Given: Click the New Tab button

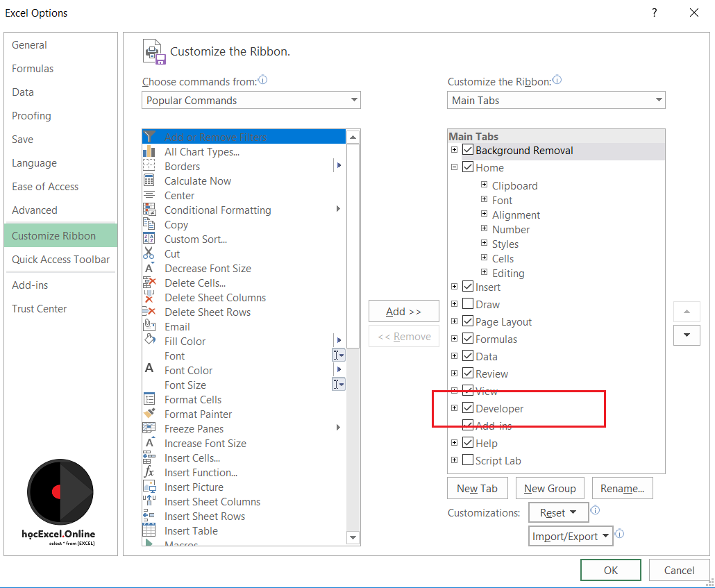Looking at the screenshot, I should tap(477, 488).
